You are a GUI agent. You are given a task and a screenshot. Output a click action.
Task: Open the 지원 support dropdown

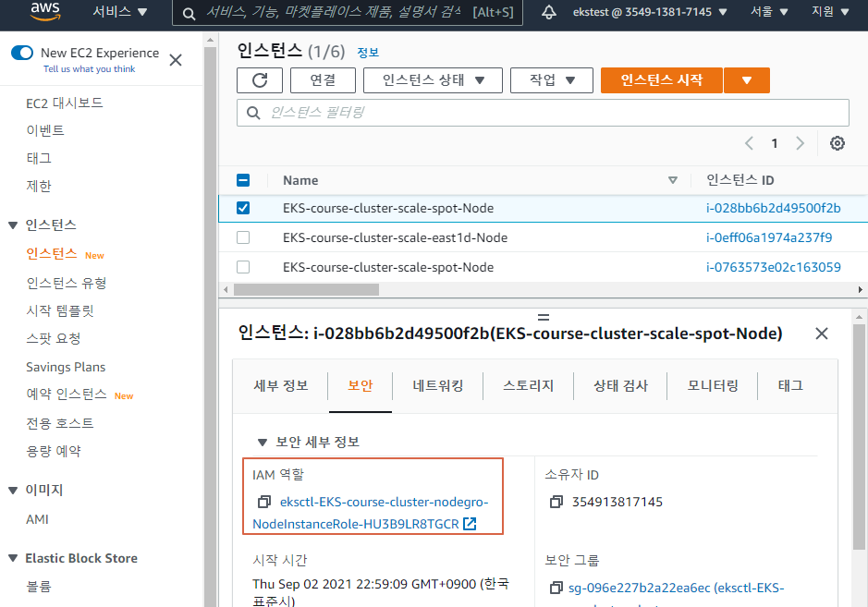coord(830,12)
